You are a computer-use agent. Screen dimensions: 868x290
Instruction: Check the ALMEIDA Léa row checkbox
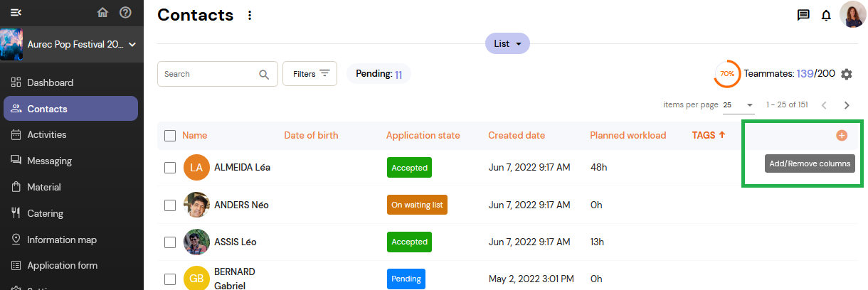pyautogui.click(x=170, y=168)
